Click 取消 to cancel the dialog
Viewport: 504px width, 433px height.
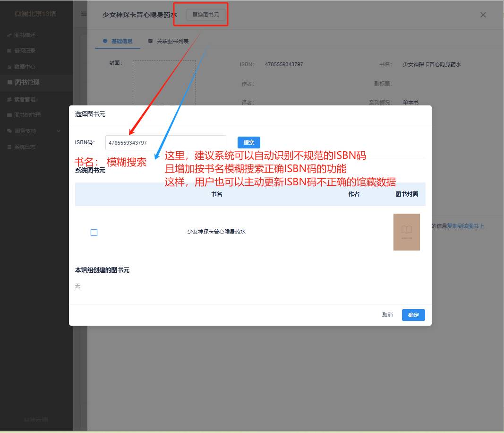[x=387, y=315]
